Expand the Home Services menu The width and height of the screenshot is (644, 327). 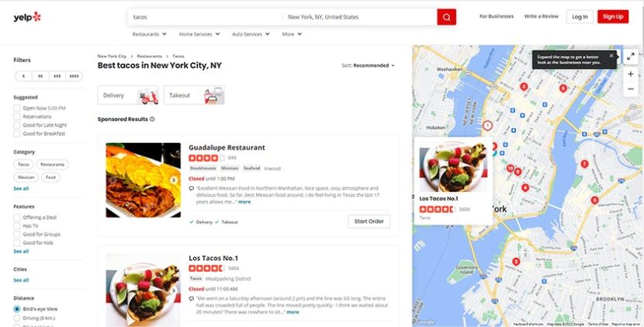tap(199, 34)
